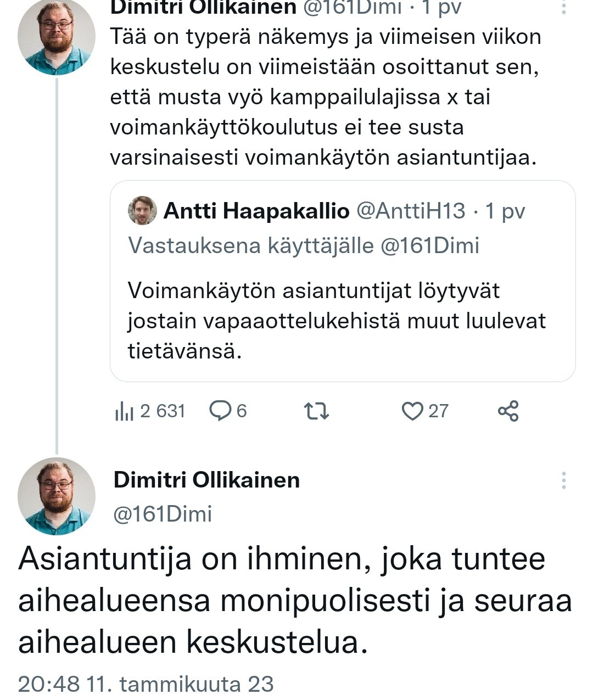Open the top tweet's three-dot menu
This screenshot has height=700, width=593.
point(563,7)
